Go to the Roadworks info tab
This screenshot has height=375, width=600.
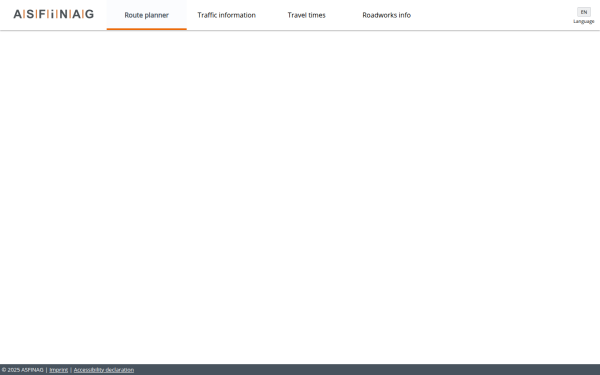tap(386, 15)
